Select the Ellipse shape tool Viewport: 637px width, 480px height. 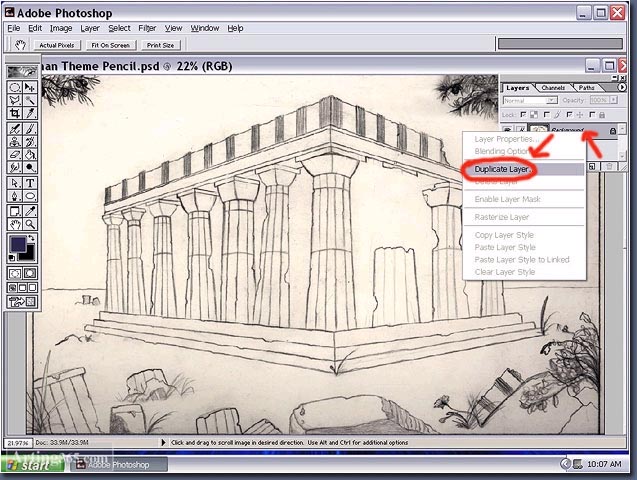pyautogui.click(x=30, y=196)
